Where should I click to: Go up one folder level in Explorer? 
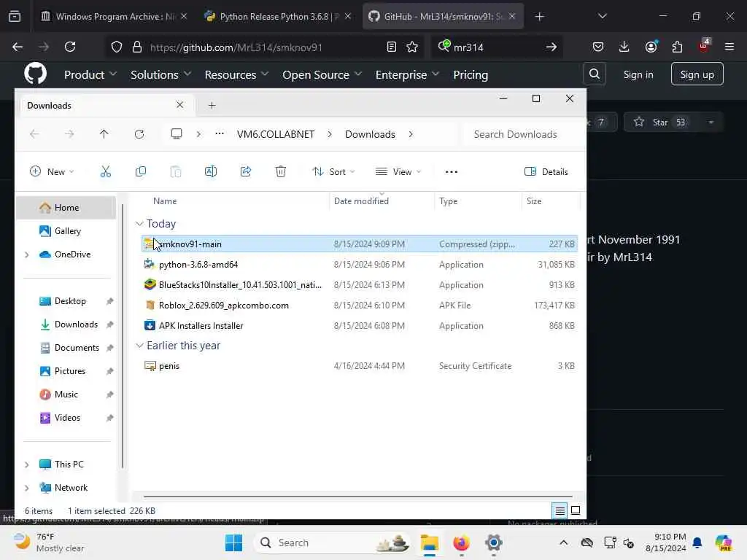(x=104, y=134)
